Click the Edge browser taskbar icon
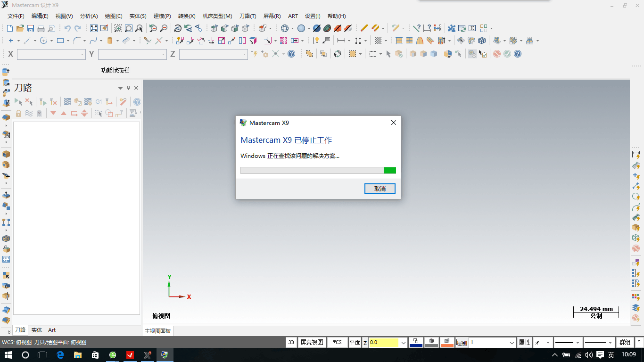 [60, 355]
